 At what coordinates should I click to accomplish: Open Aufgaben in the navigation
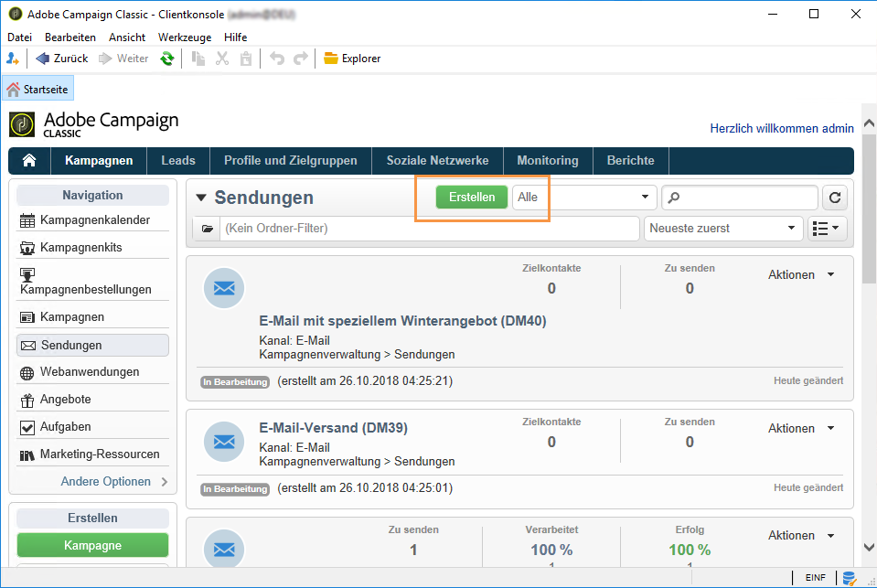pyautogui.click(x=93, y=427)
